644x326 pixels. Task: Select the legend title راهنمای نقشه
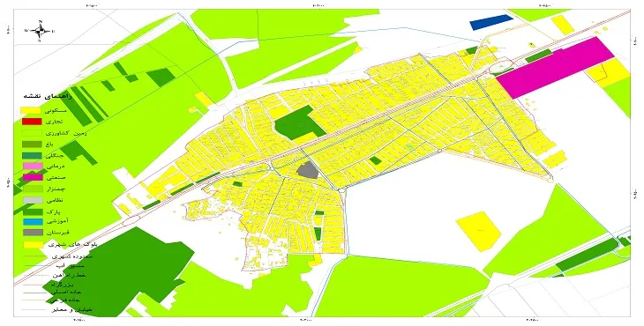tap(48, 97)
